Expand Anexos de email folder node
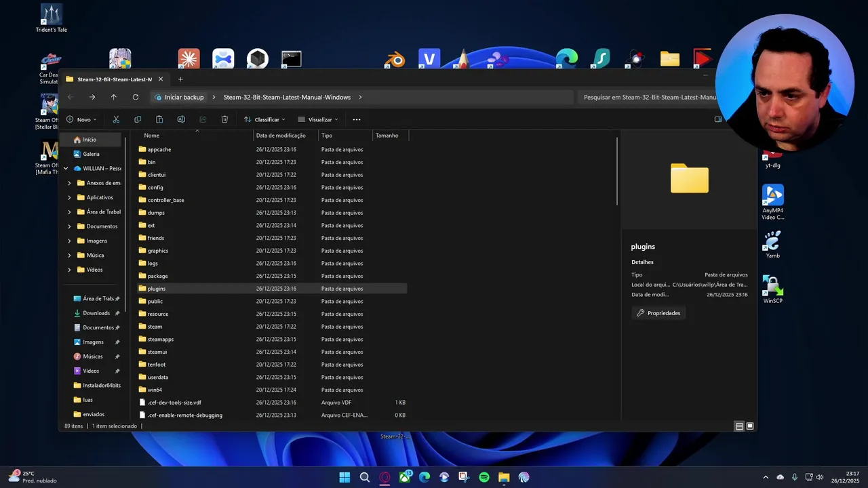 pyautogui.click(x=69, y=183)
